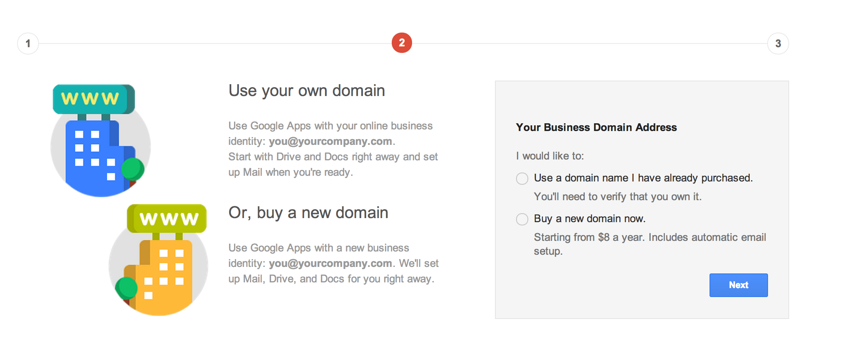Click the green-yellow WWW sign
Screen dimensions: 868x354
click(167, 219)
